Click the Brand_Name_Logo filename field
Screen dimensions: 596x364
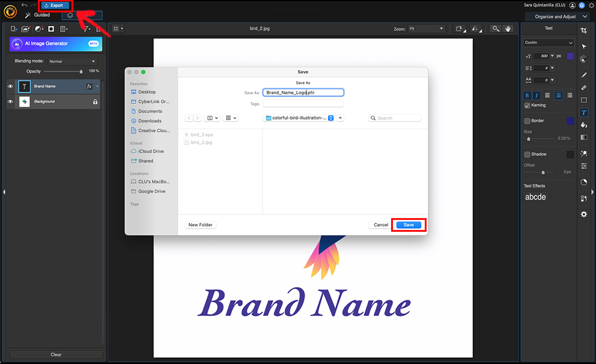pos(303,92)
